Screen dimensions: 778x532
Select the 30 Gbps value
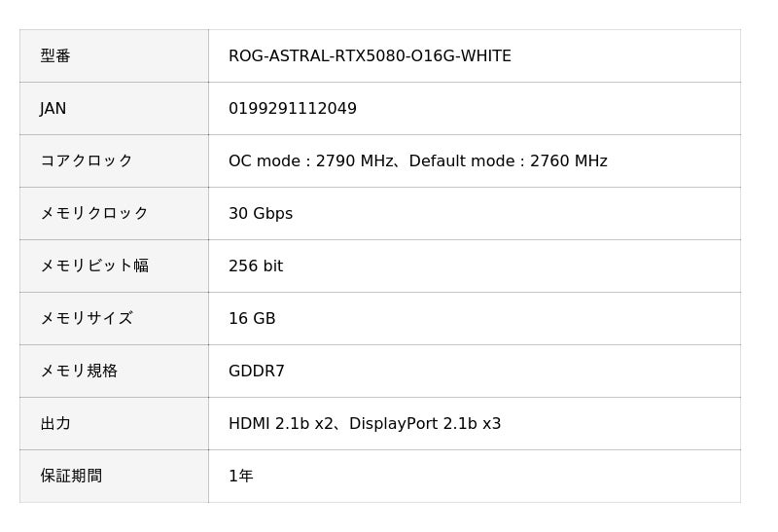point(261,214)
